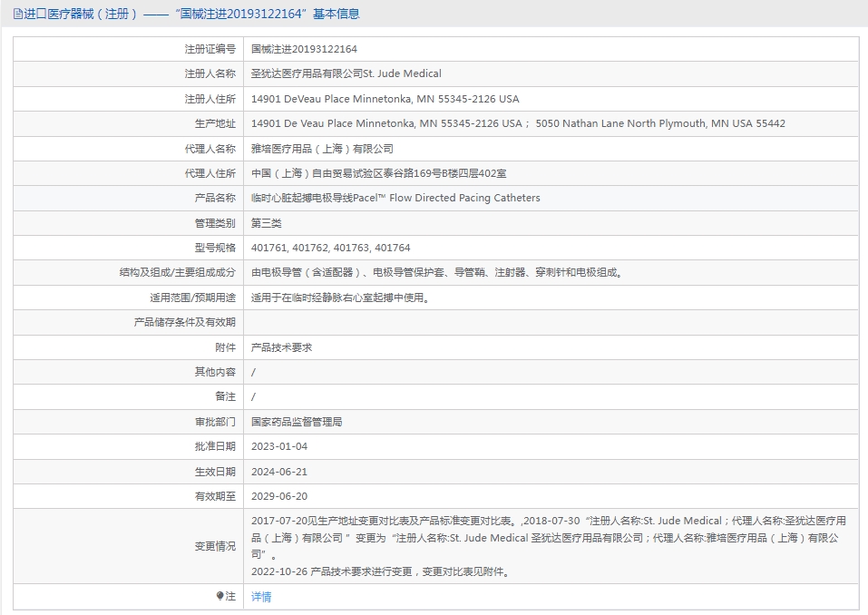Select approving department 国家药品监督管理局
The width and height of the screenshot is (868, 615).
coord(297,422)
